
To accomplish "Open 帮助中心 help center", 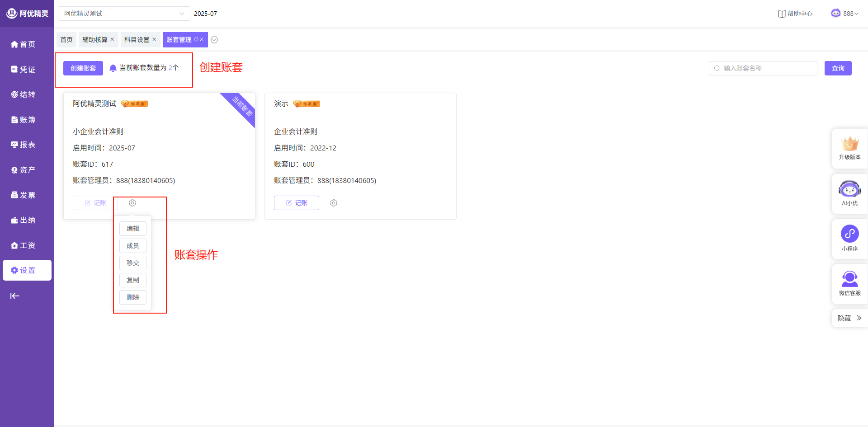I will pyautogui.click(x=795, y=14).
